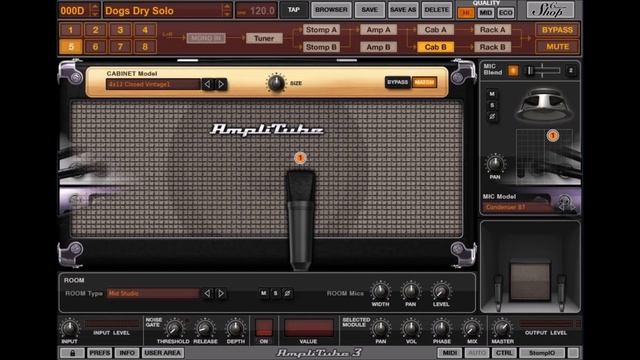Open the Cab A module
This screenshot has height=360, width=640.
coord(435,30)
